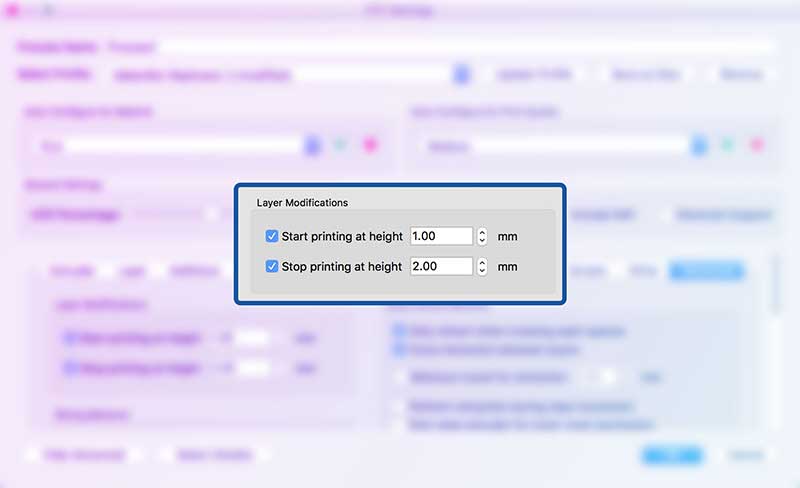Increase Stop printing height with up arrow
This screenshot has width=800, height=488.
point(483,262)
